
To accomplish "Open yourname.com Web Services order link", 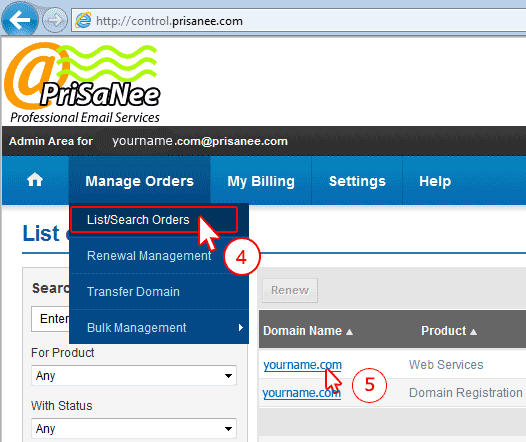I will [x=302, y=365].
